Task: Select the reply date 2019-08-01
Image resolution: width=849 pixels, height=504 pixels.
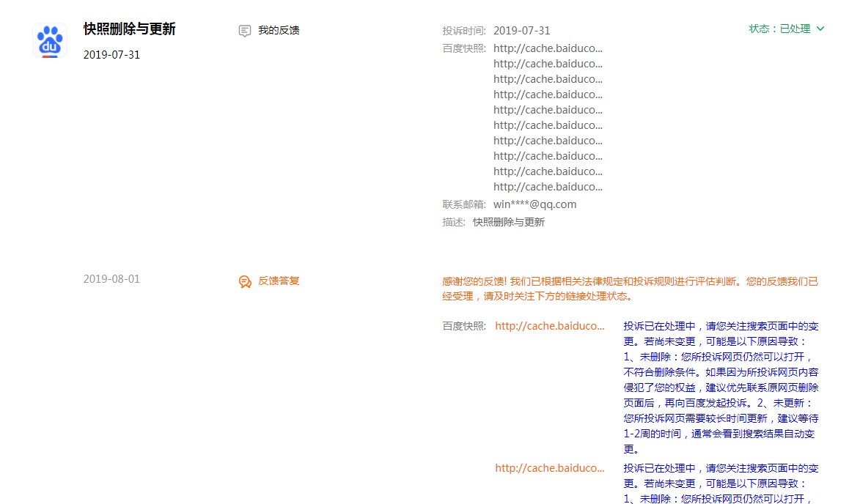Action: 111,278
